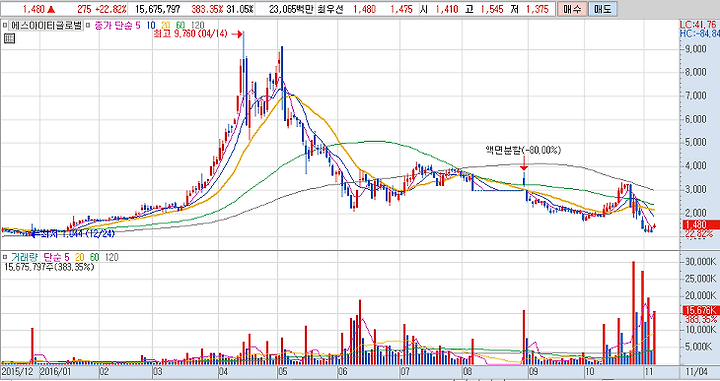Screen dimensions: 720x381
Task: Click the 9,000 price axis label
Action: tap(695, 49)
